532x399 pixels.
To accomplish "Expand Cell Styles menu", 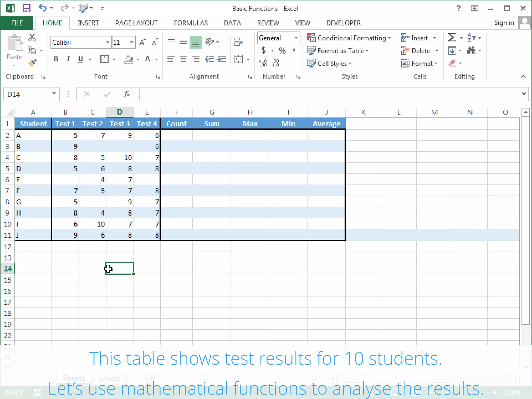I will [x=329, y=63].
